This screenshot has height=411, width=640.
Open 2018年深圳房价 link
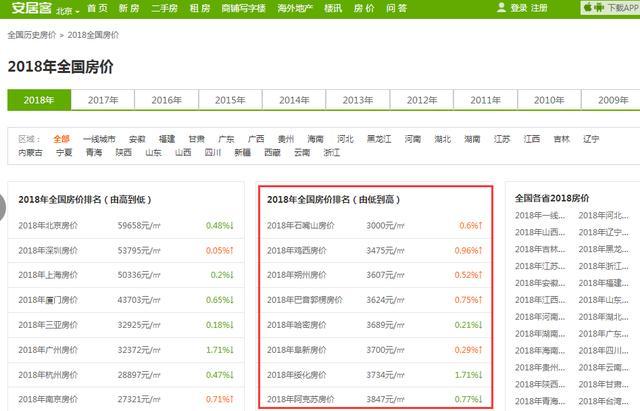tap(48, 250)
